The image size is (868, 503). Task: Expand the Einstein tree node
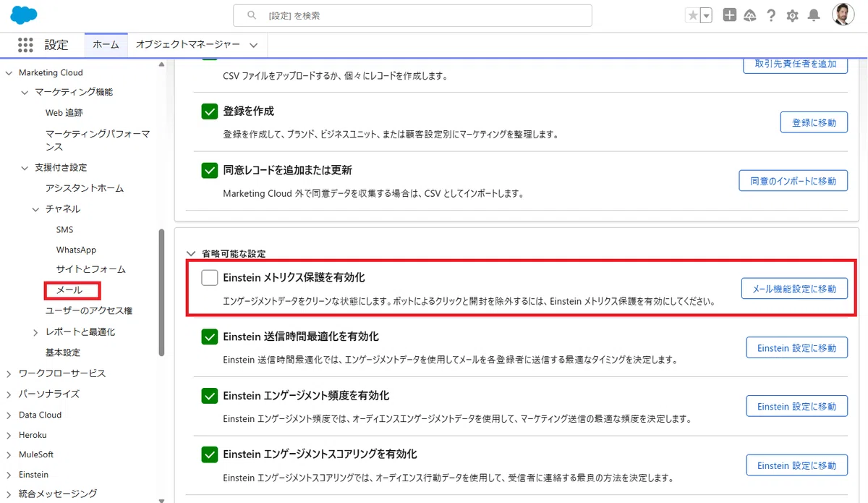(x=9, y=475)
